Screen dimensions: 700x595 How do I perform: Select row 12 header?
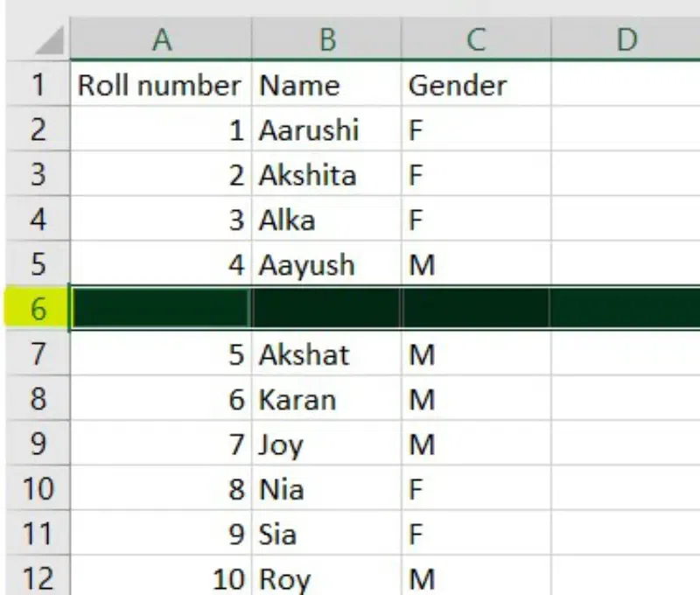point(37,578)
